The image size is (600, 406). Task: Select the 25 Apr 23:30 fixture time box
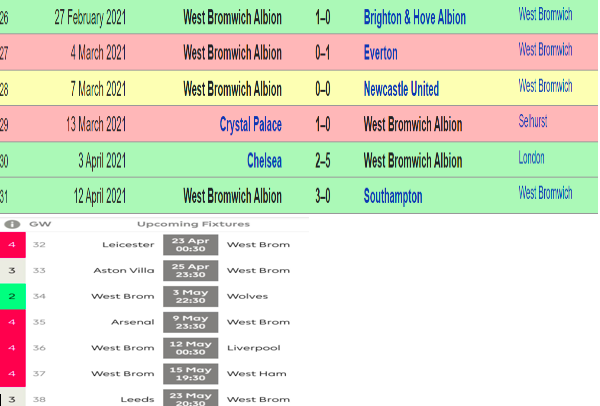coord(191,271)
